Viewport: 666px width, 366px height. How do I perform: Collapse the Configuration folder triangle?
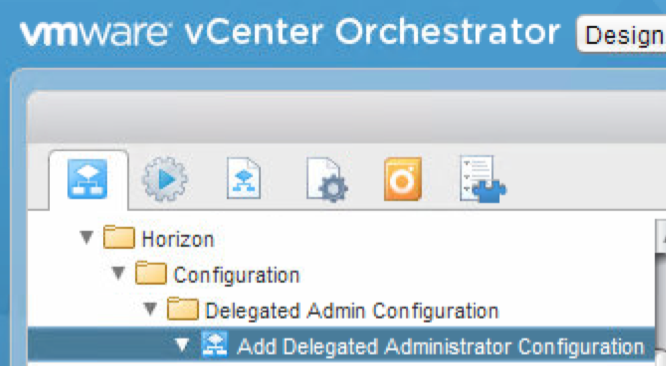119,273
